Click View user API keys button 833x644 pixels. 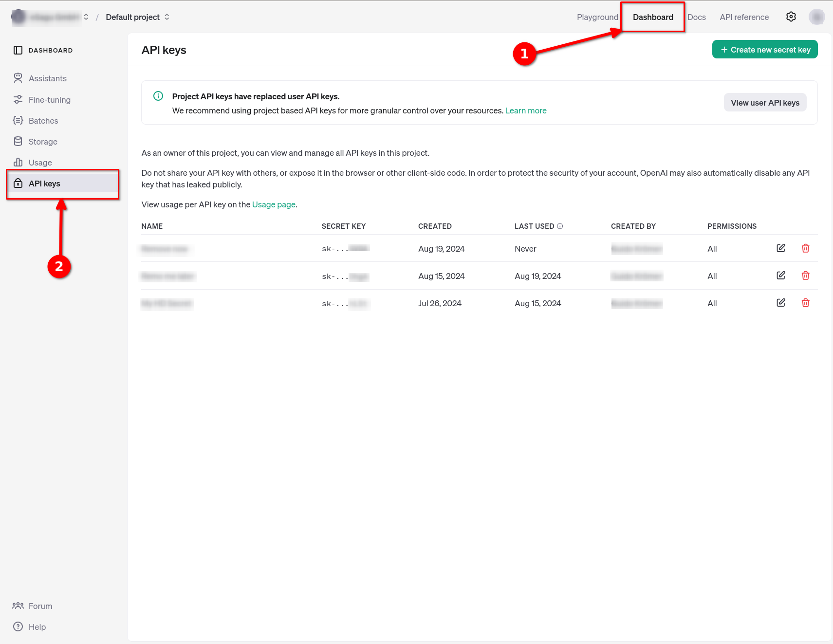pyautogui.click(x=764, y=103)
